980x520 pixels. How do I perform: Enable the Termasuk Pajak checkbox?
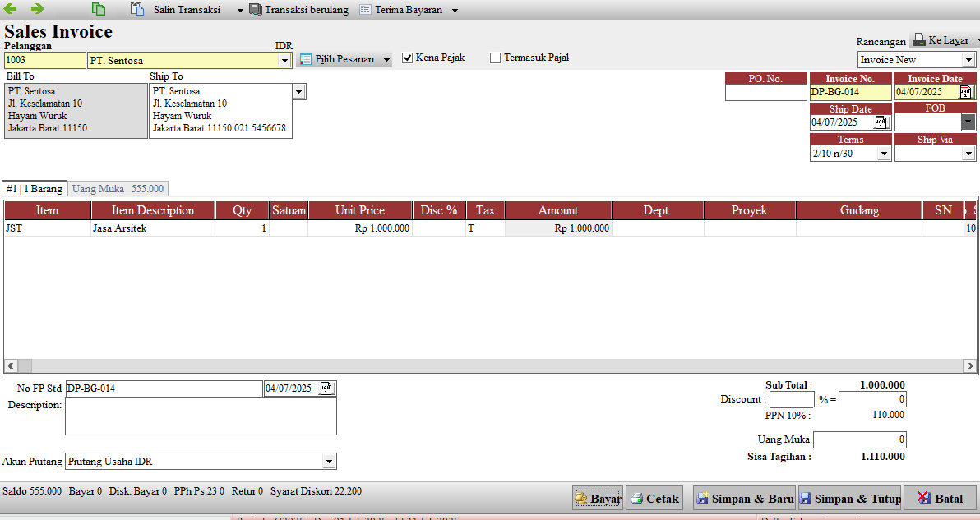496,58
